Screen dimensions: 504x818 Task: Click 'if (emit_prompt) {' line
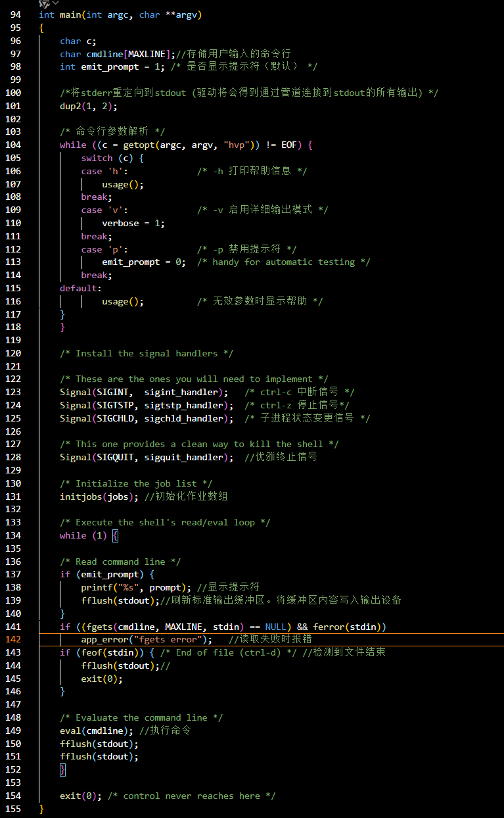pyautogui.click(x=107, y=574)
